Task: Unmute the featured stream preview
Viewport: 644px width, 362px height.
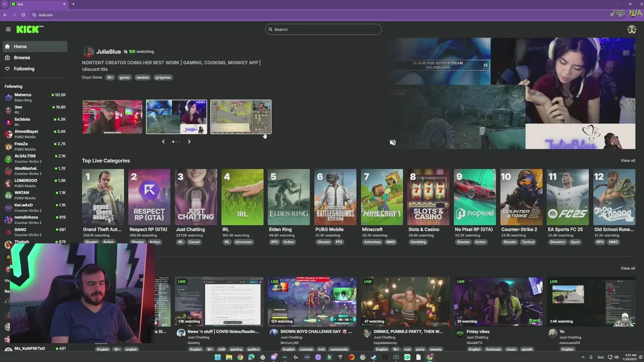Action: click(392, 142)
